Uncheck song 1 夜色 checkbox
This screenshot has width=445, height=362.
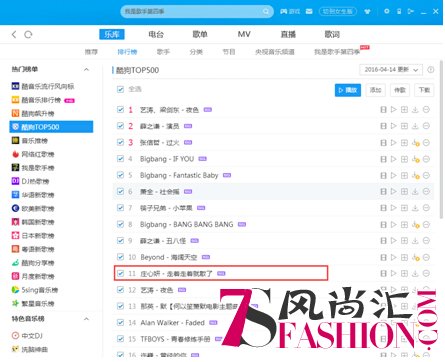(120, 109)
